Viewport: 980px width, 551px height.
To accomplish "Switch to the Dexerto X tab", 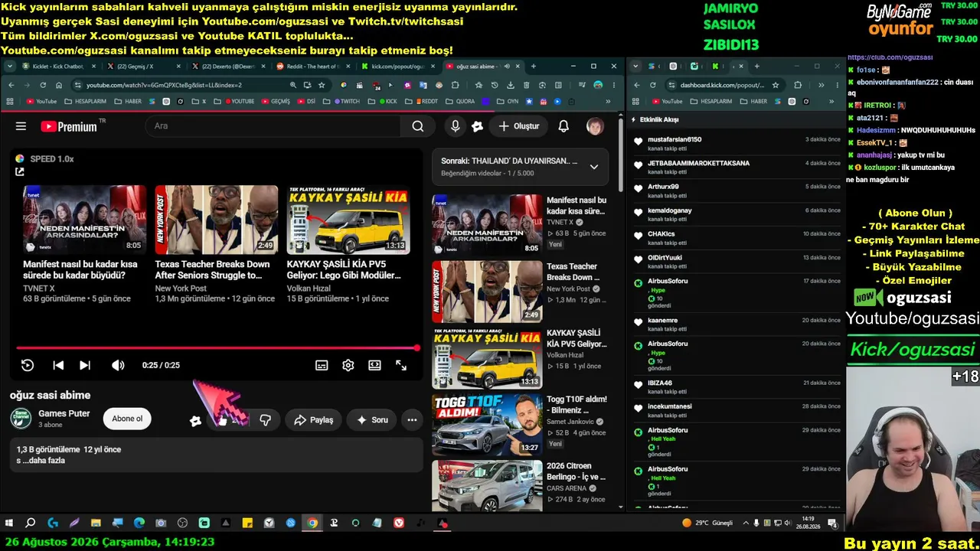I will coord(229,67).
